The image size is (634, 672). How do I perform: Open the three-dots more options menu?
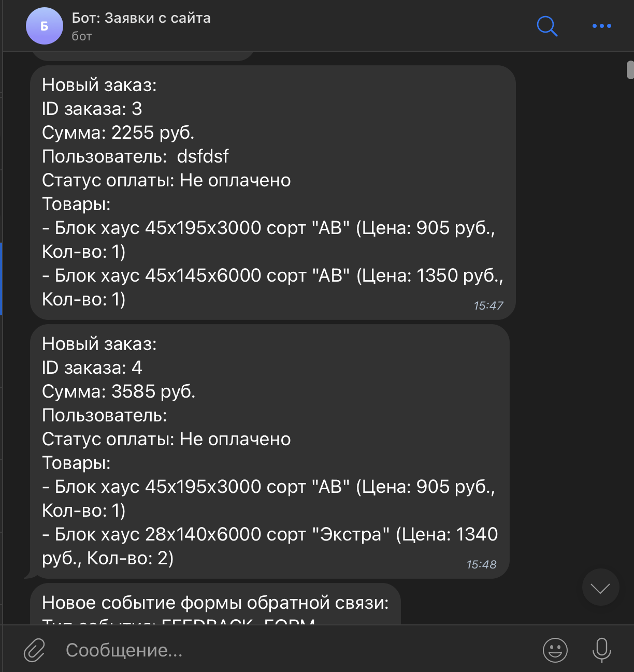601,26
